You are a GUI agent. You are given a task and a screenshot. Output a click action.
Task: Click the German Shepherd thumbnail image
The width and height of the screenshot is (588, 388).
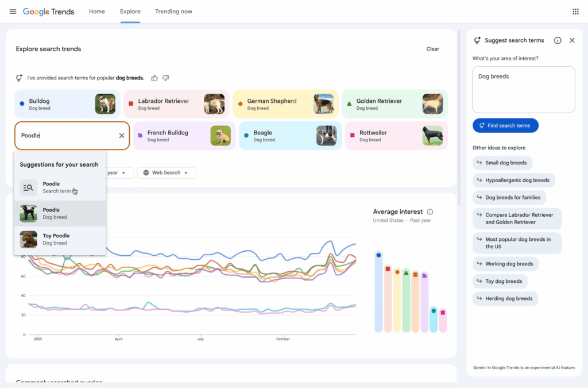click(323, 104)
